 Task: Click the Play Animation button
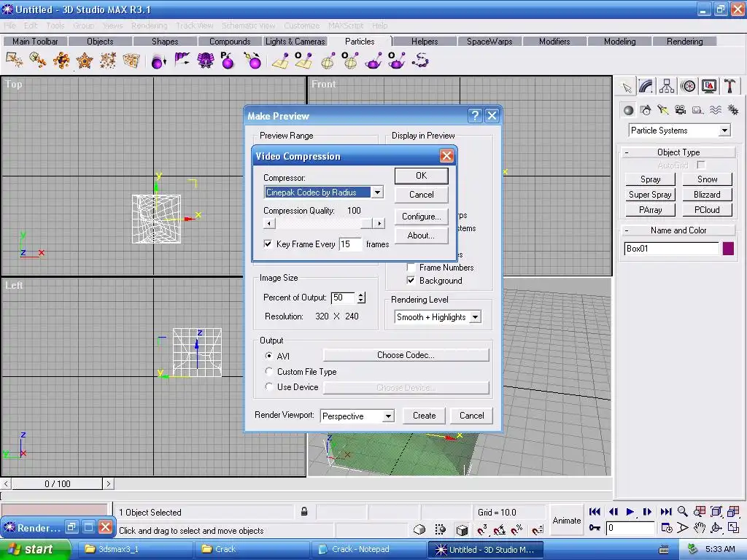click(x=630, y=512)
